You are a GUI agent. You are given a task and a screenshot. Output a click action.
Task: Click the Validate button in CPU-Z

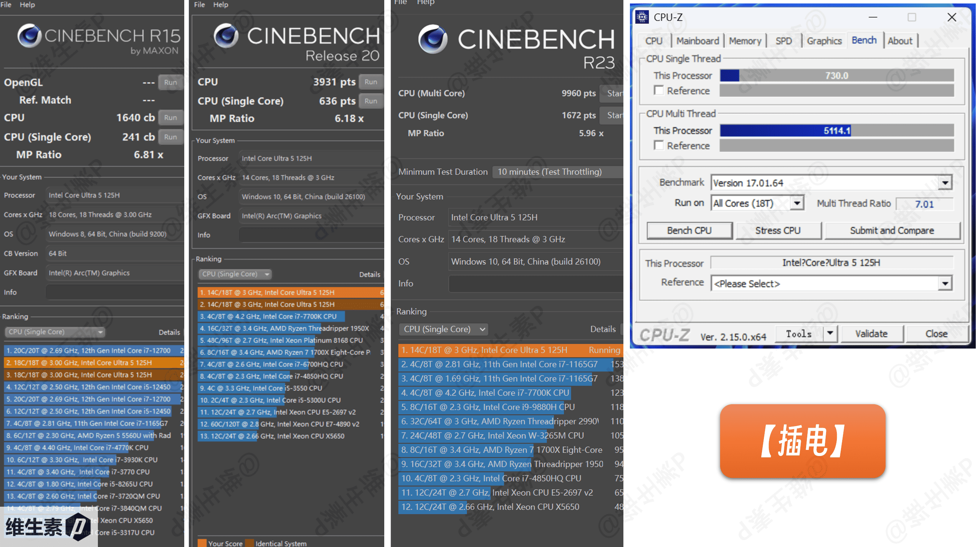[x=872, y=333]
